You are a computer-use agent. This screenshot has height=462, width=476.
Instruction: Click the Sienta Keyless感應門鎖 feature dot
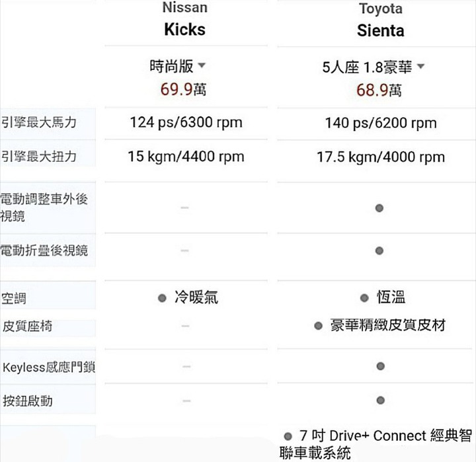[x=380, y=366]
